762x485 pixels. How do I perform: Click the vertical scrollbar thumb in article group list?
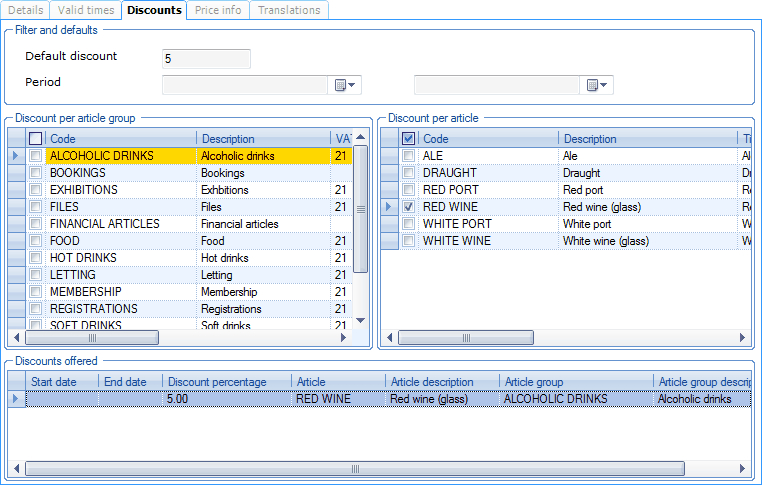pyautogui.click(x=362, y=208)
